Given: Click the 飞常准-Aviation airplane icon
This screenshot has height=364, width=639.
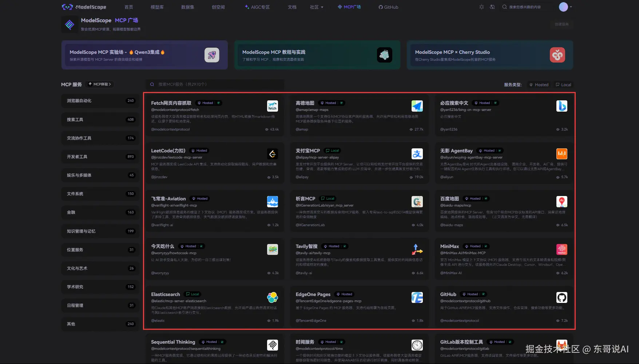Looking at the screenshot, I should pyautogui.click(x=273, y=201).
